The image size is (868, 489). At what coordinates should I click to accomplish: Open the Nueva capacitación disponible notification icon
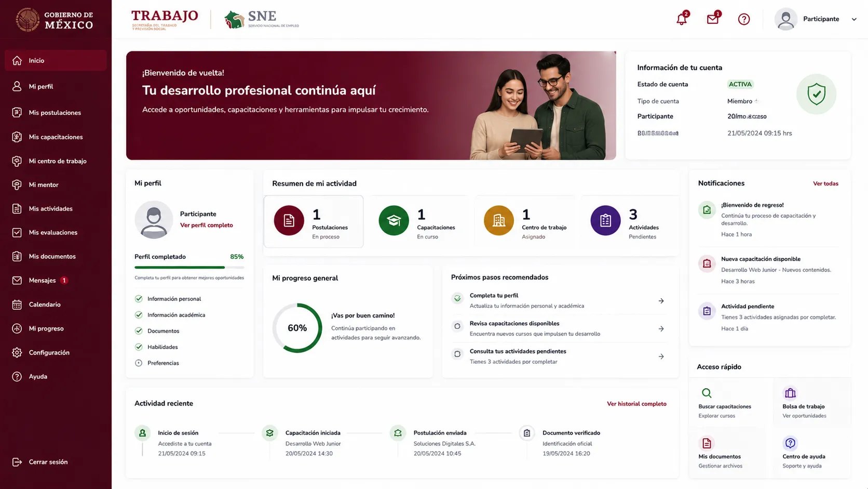(707, 264)
